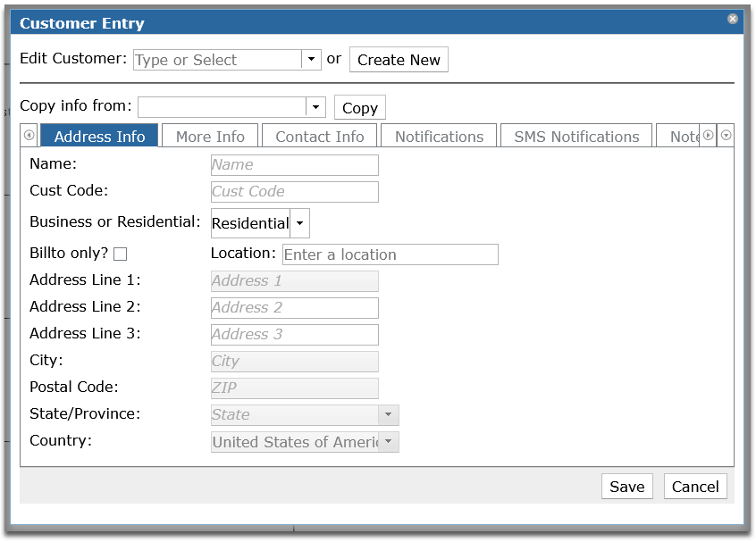Click the 'Billto only?' label
Image resolution: width=756 pixels, height=542 pixels.
tap(69, 253)
